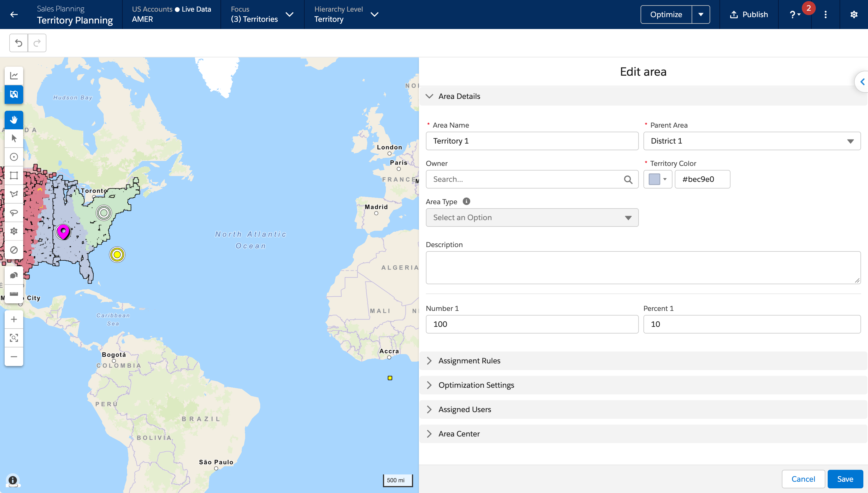Open the Parent Area dropdown

coord(752,141)
